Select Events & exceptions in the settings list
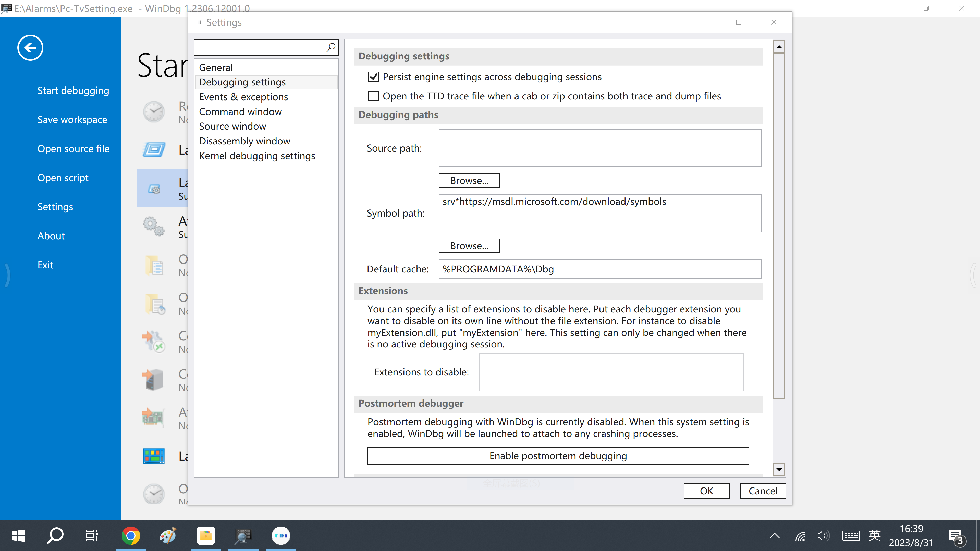 tap(243, 97)
